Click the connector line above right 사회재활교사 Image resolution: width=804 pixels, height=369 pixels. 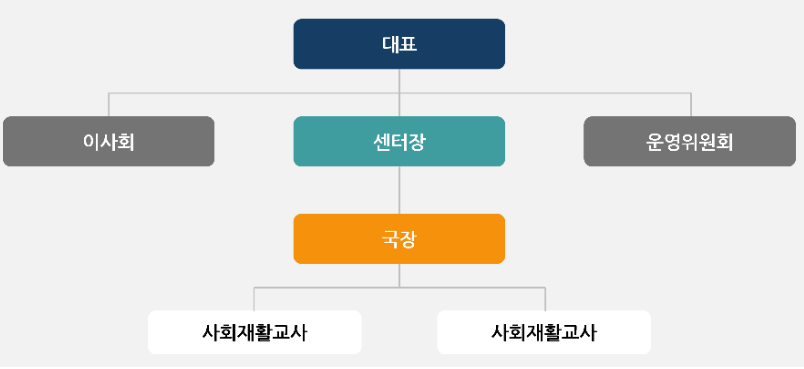(545, 299)
